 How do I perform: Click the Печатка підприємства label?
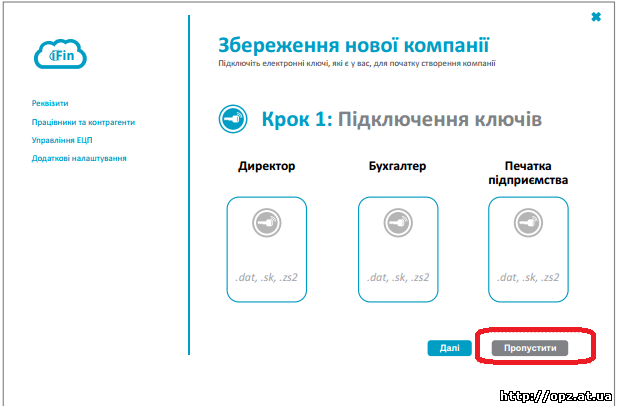click(x=528, y=173)
